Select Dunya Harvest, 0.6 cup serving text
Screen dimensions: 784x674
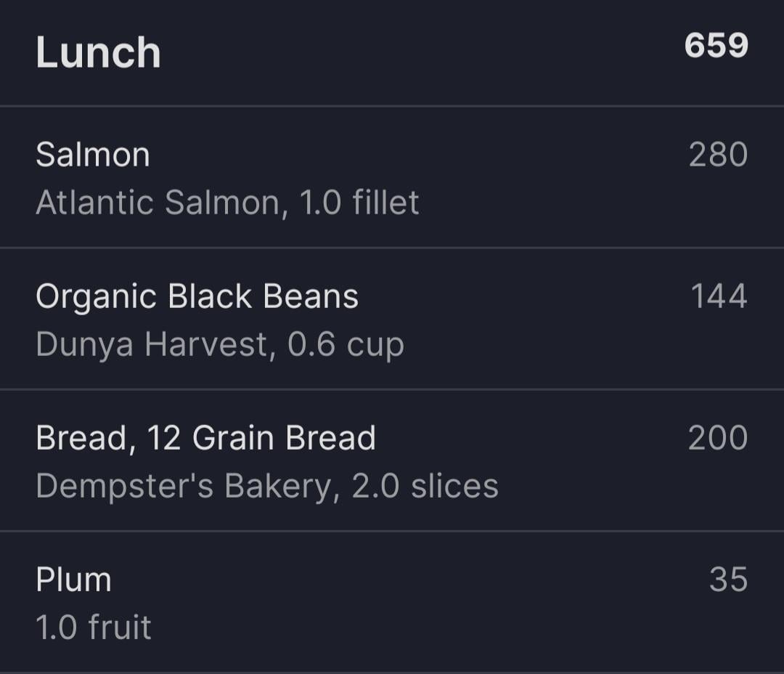click(220, 345)
